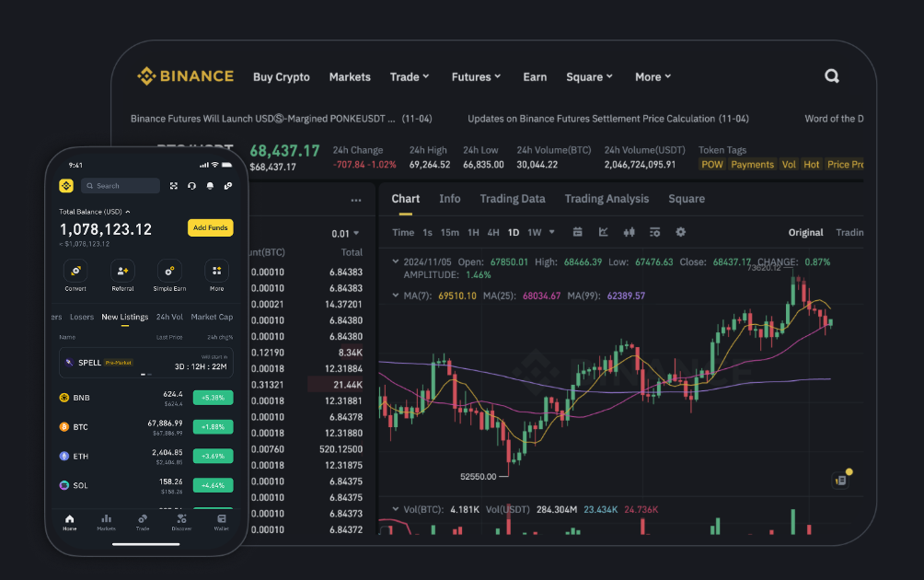
Task: Open the Wallet tab in mobile bottom bar
Action: point(221,521)
